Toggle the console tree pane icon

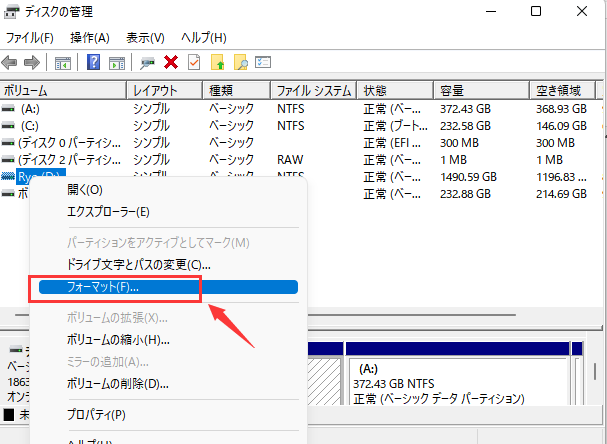click(63, 62)
